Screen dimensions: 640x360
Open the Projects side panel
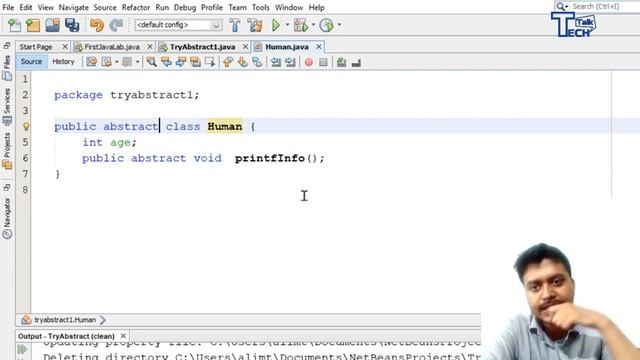(7, 151)
